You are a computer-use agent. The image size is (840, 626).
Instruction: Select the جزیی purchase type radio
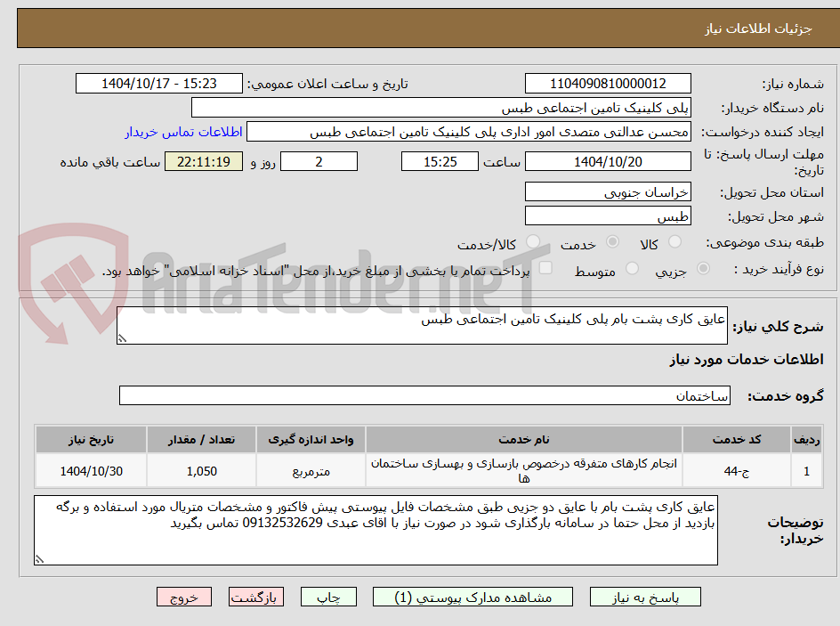click(x=703, y=269)
